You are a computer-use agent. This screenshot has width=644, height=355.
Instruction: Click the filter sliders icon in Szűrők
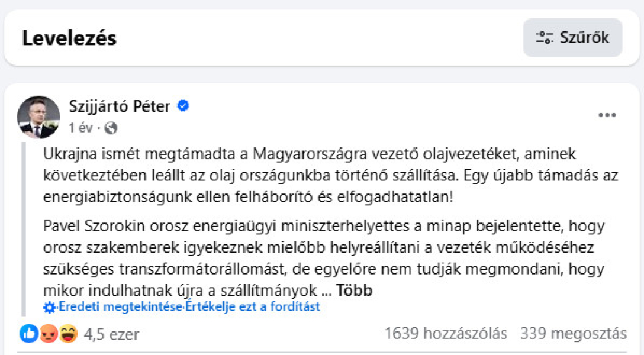coord(544,38)
